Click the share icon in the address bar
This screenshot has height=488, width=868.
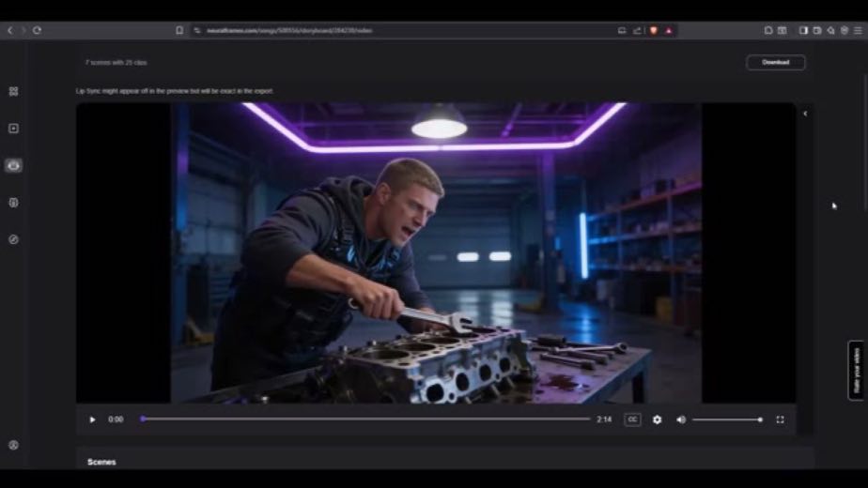point(637,30)
